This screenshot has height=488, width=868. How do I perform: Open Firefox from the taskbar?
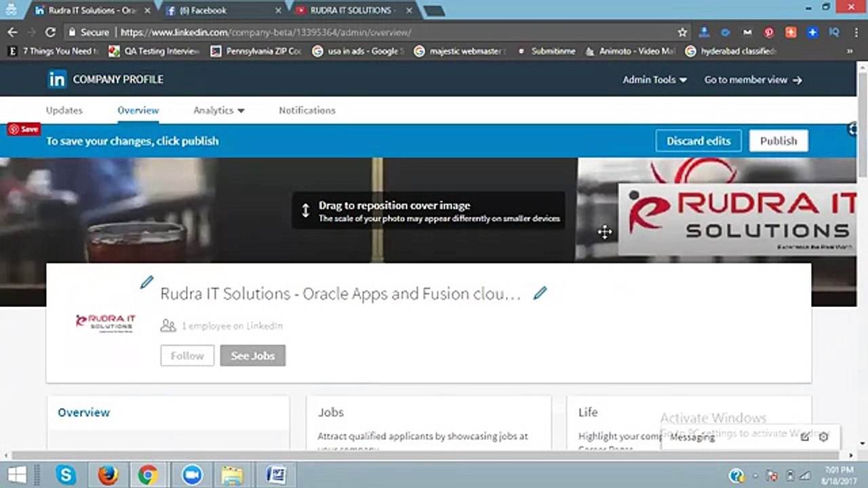coord(107,474)
